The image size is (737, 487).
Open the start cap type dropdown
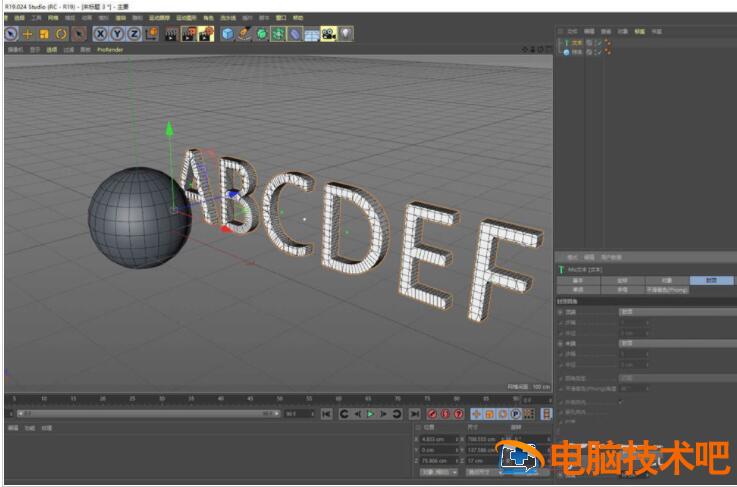pos(678,312)
